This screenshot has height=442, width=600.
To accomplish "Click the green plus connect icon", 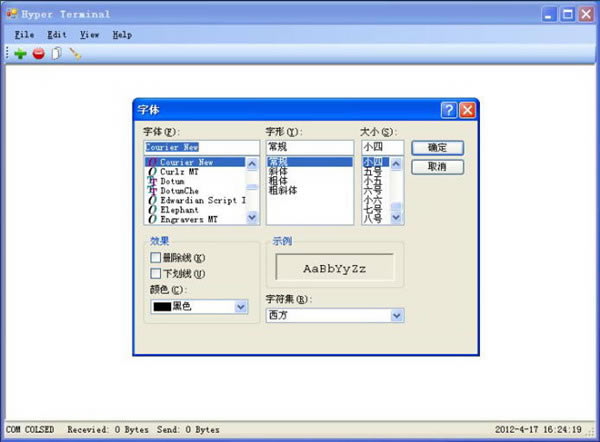I will (x=21, y=53).
